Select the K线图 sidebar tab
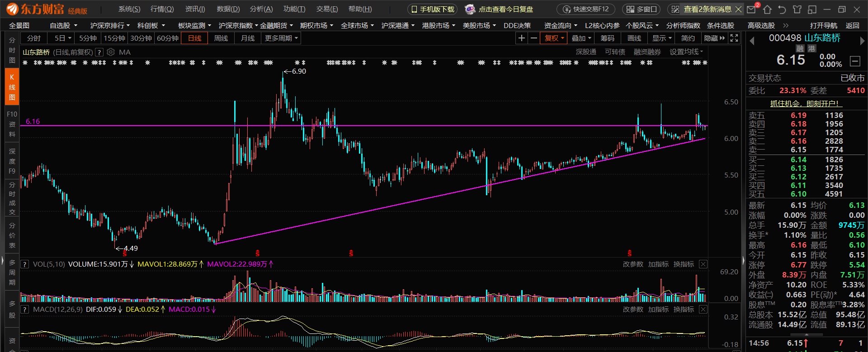Screen dimensions: 868x352 (12, 87)
